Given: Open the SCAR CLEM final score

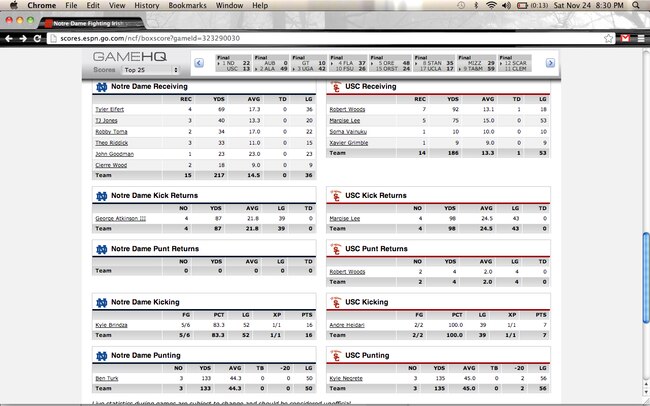Looking at the screenshot, I should [x=514, y=63].
